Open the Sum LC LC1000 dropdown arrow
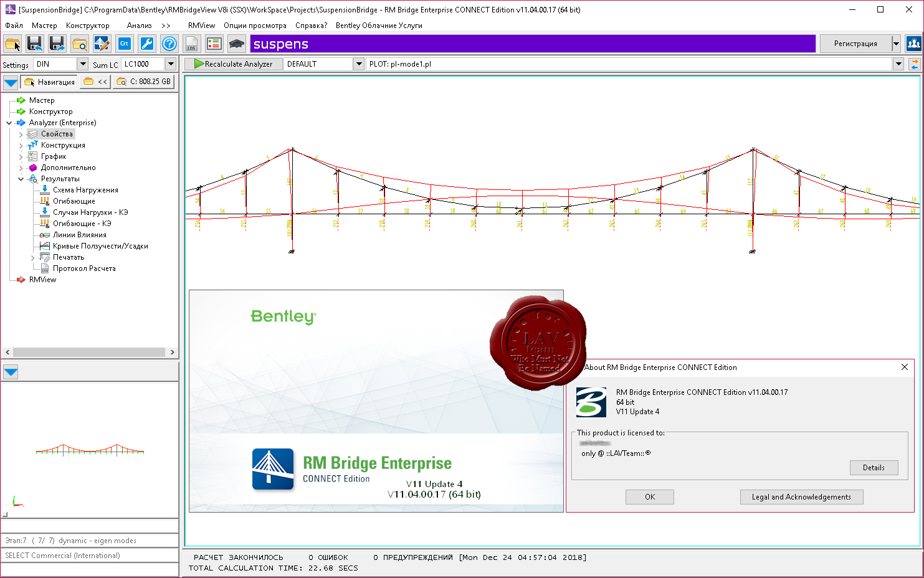Viewport: 924px width, 578px height. [x=171, y=64]
